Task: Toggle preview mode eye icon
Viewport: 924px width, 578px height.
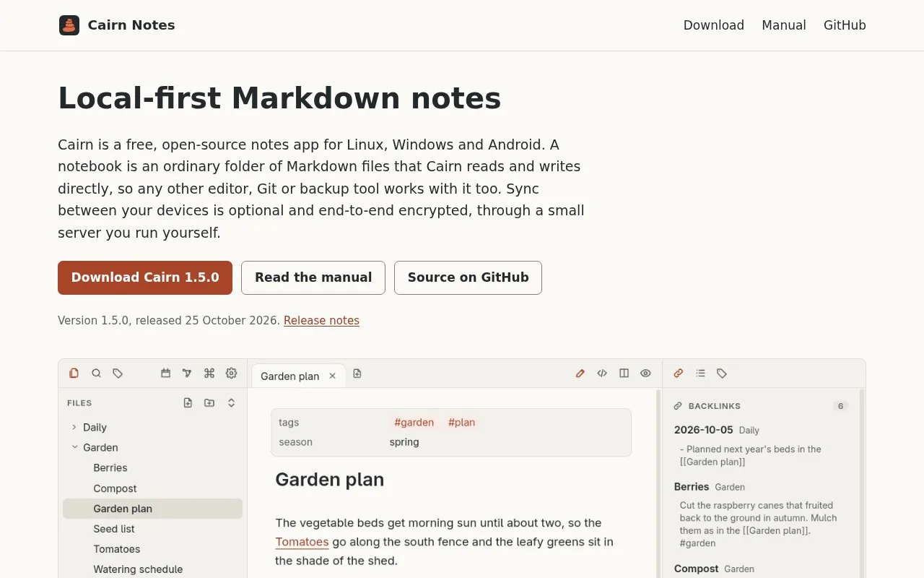Action: pos(645,374)
